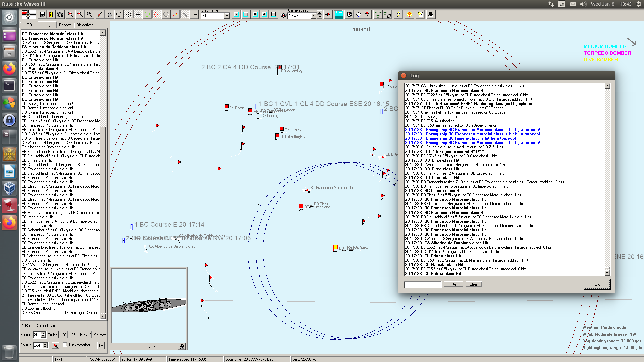Click the notes document icon
Viewport: 644px width, 362px height.
[x=421, y=14]
